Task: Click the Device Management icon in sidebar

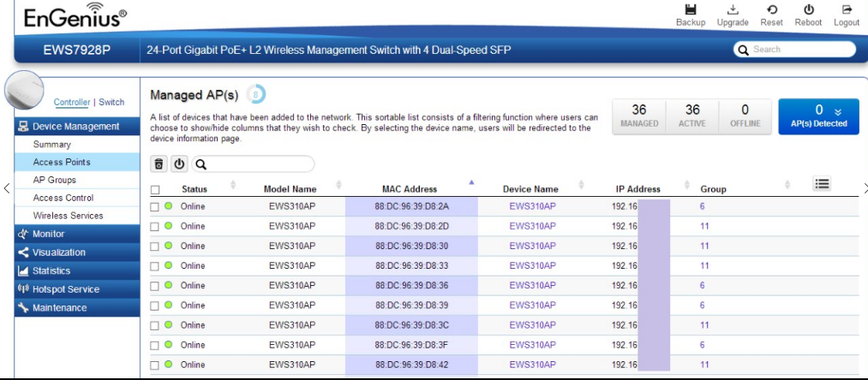Action: (23, 127)
